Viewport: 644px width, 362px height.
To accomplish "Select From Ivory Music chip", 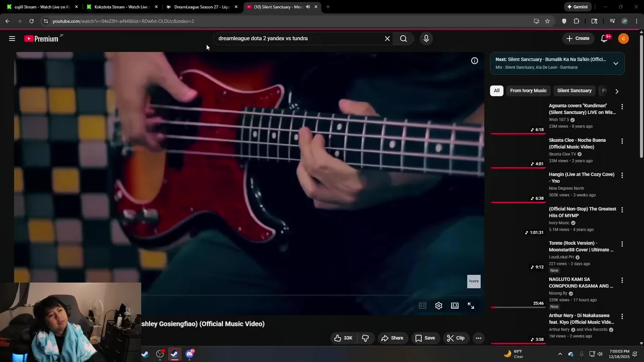I will 528,90.
